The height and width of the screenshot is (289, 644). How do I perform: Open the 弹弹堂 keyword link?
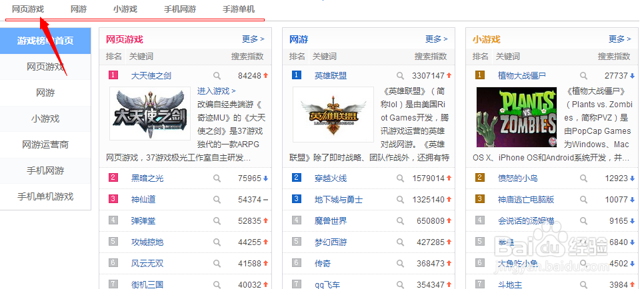pos(143,221)
